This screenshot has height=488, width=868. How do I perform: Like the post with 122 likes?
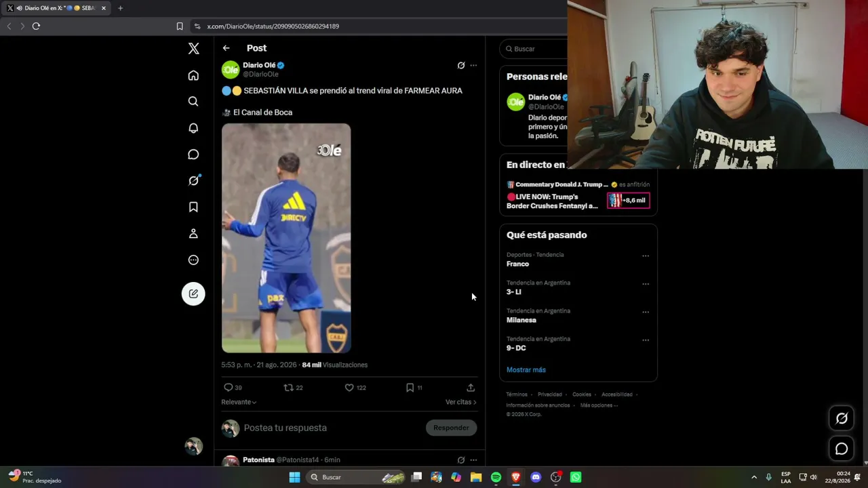355,388
